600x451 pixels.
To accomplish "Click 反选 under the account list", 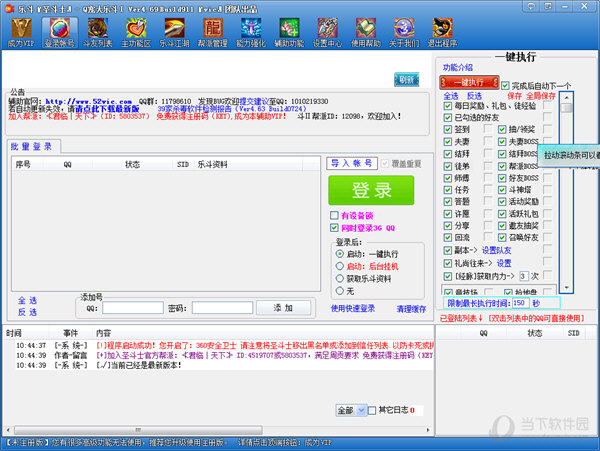I will point(27,312).
